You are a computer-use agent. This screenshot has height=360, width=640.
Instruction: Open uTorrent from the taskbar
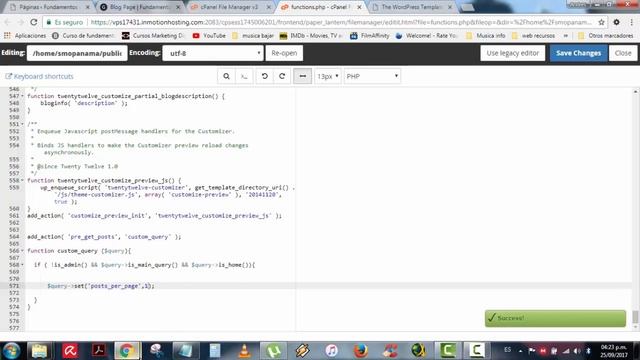point(273,351)
